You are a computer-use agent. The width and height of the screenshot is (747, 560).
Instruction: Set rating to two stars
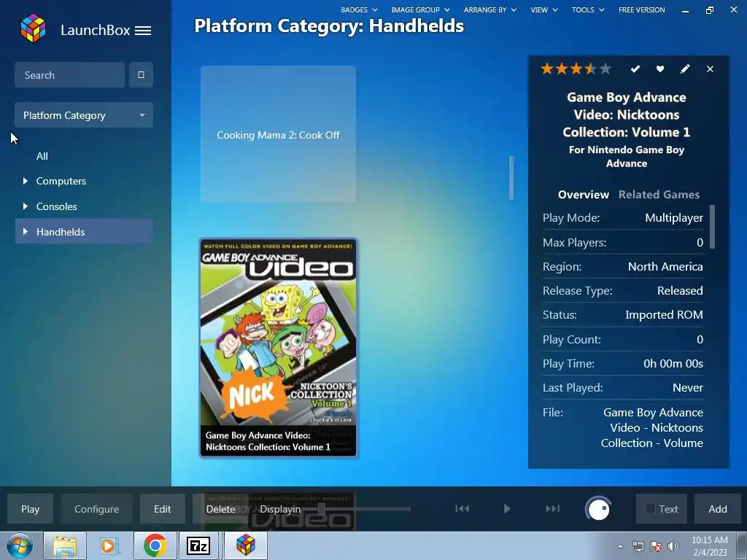click(x=562, y=69)
